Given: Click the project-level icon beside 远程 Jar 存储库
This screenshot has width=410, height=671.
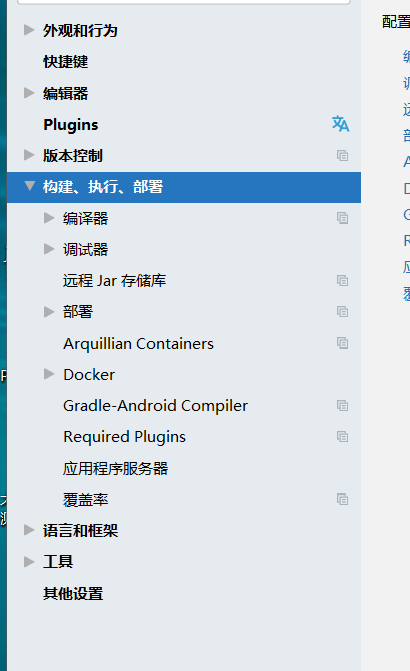Looking at the screenshot, I should [x=342, y=281].
